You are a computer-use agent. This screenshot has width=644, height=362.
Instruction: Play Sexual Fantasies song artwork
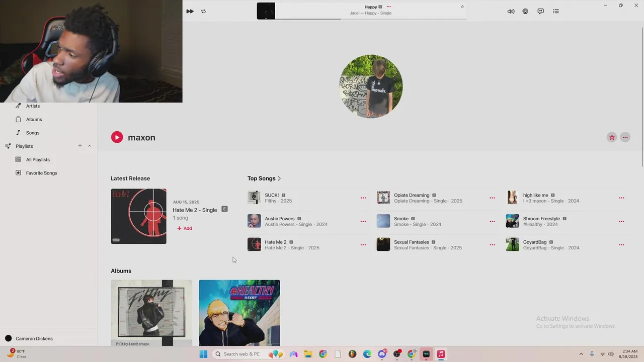pos(383,244)
